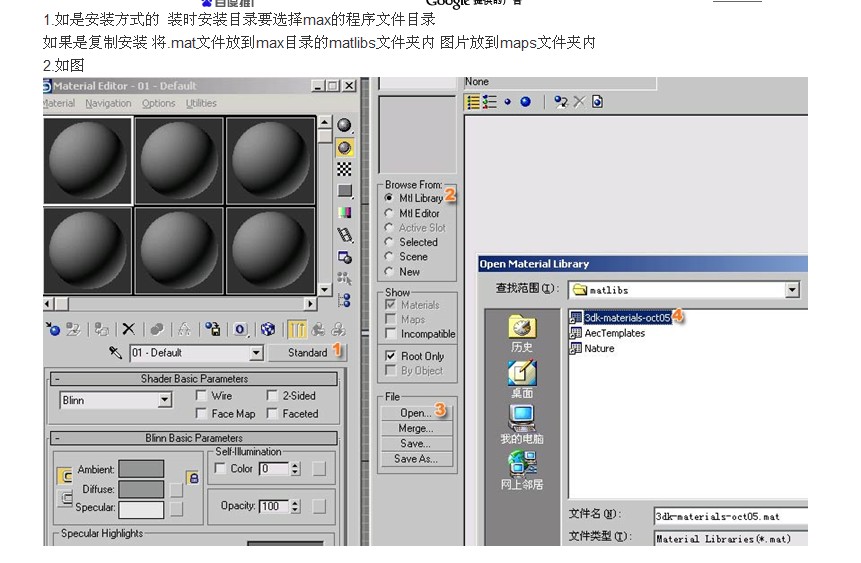Select the Mtl Library radio button
861x563 pixels.
click(389, 198)
